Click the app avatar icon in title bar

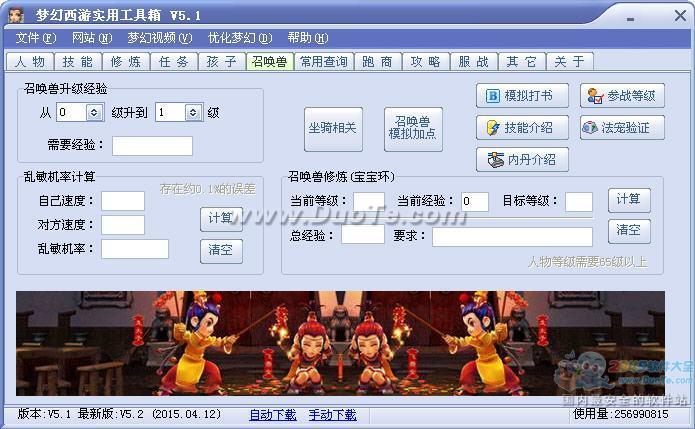pos(16,15)
